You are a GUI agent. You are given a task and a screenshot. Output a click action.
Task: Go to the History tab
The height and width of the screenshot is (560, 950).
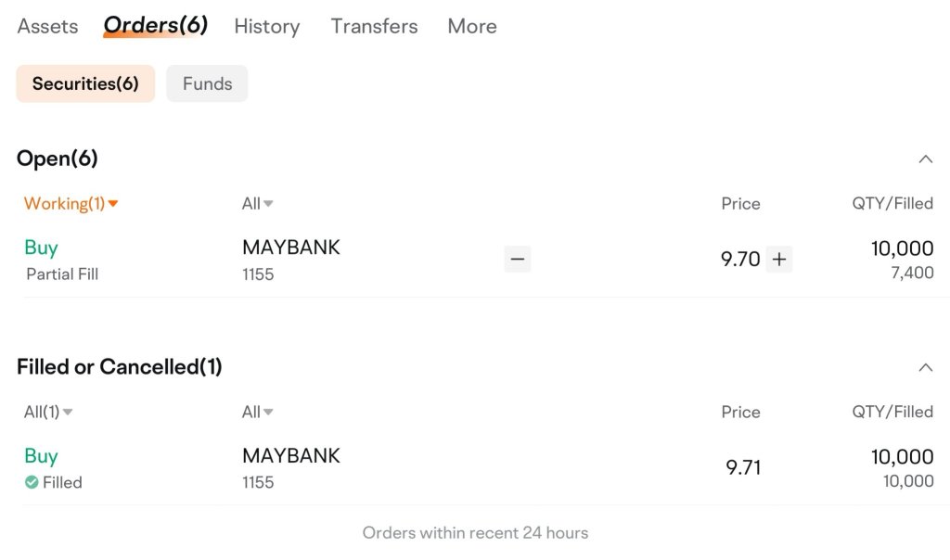click(267, 26)
